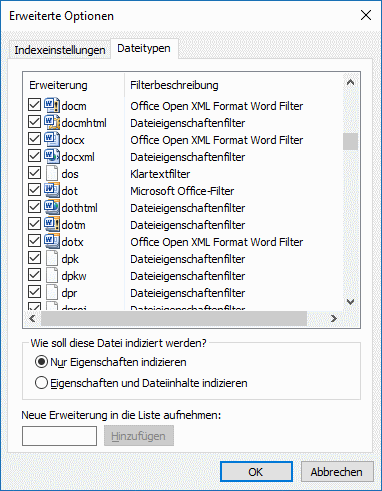Click the Word document icon for docx
The width and height of the screenshot is (382, 491).
[52, 139]
